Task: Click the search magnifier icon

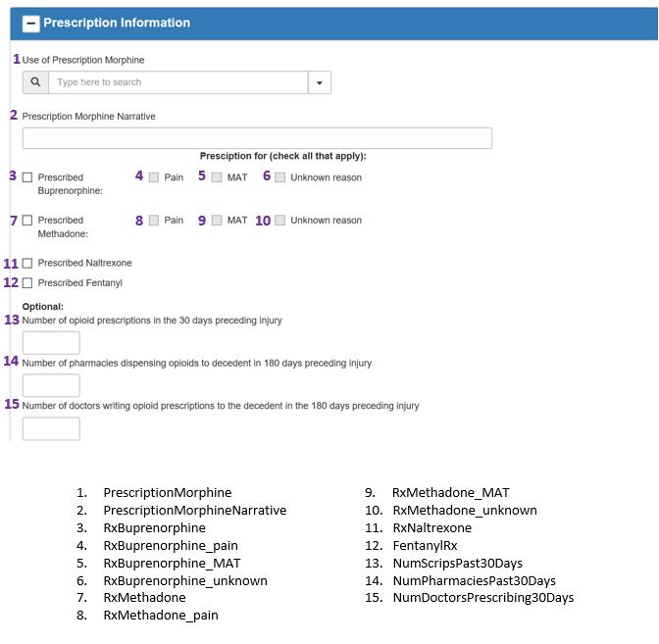Action: point(35,82)
